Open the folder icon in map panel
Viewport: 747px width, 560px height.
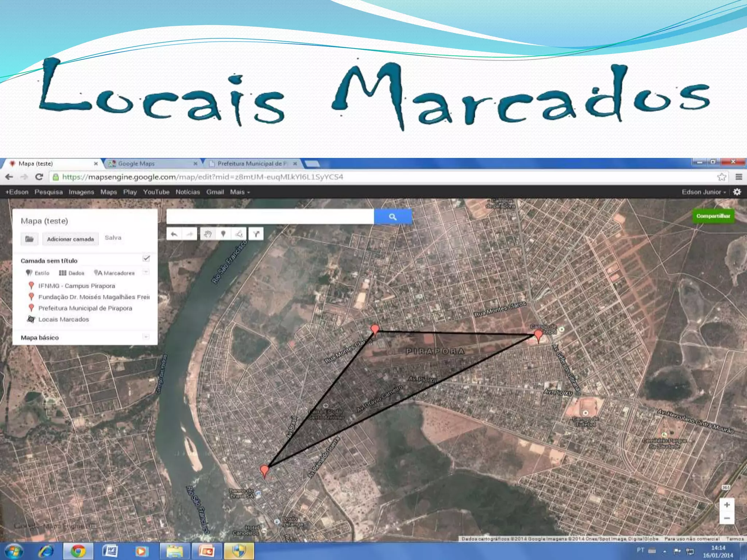pyautogui.click(x=30, y=239)
